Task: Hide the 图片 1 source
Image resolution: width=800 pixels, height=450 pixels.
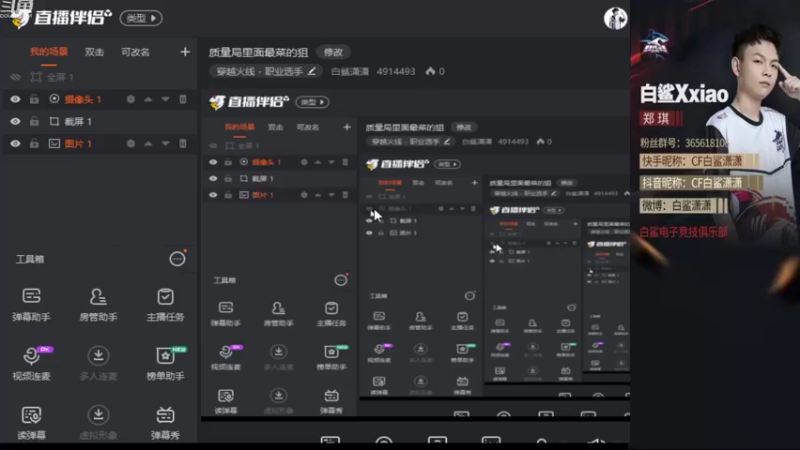Action: [x=15, y=143]
